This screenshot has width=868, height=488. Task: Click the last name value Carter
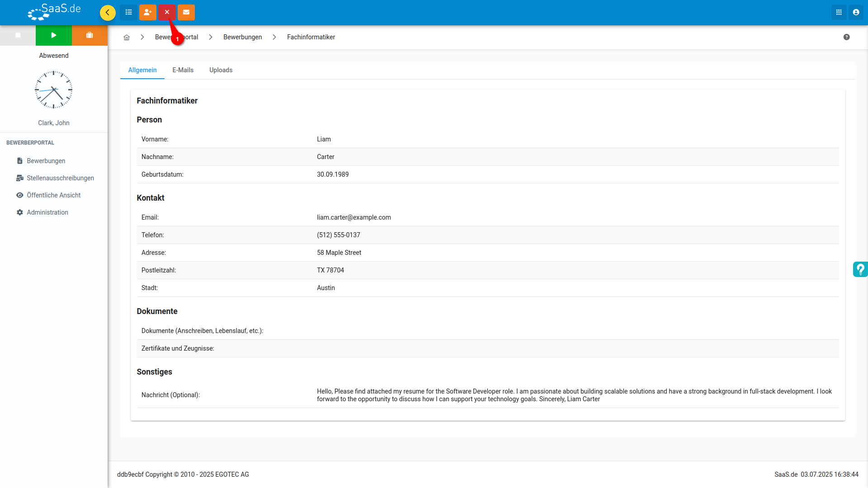(325, 157)
